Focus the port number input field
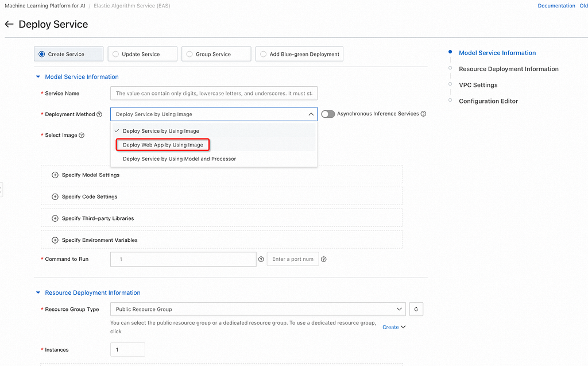Viewport: 588px width, 366px height. (x=293, y=259)
